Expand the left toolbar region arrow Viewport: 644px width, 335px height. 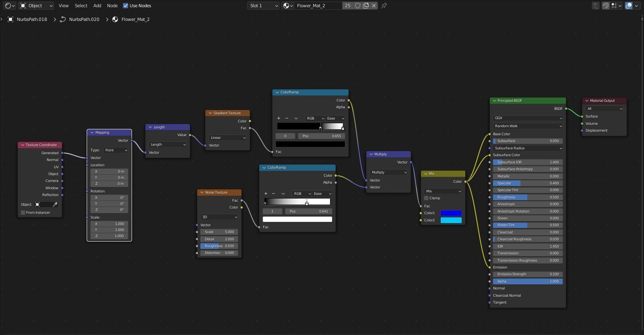(2, 19)
